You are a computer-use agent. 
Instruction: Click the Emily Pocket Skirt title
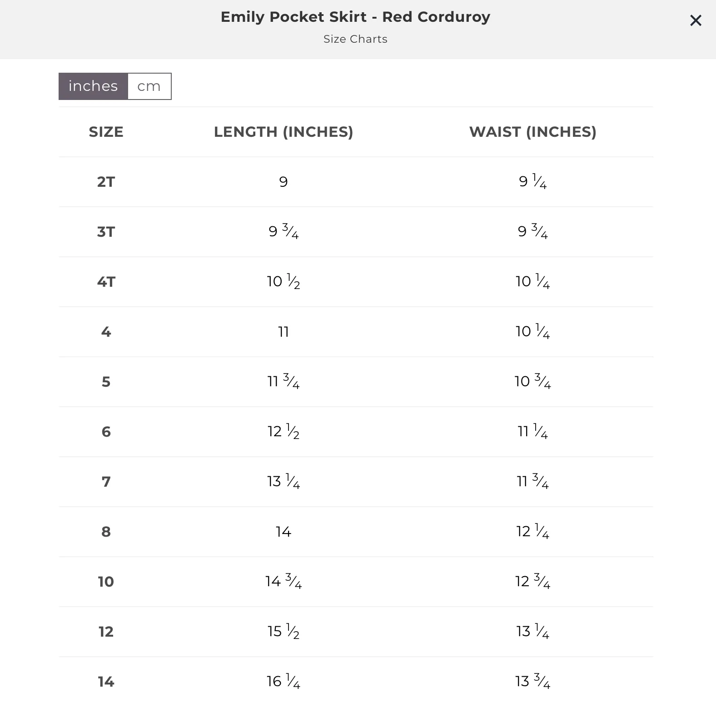[355, 17]
